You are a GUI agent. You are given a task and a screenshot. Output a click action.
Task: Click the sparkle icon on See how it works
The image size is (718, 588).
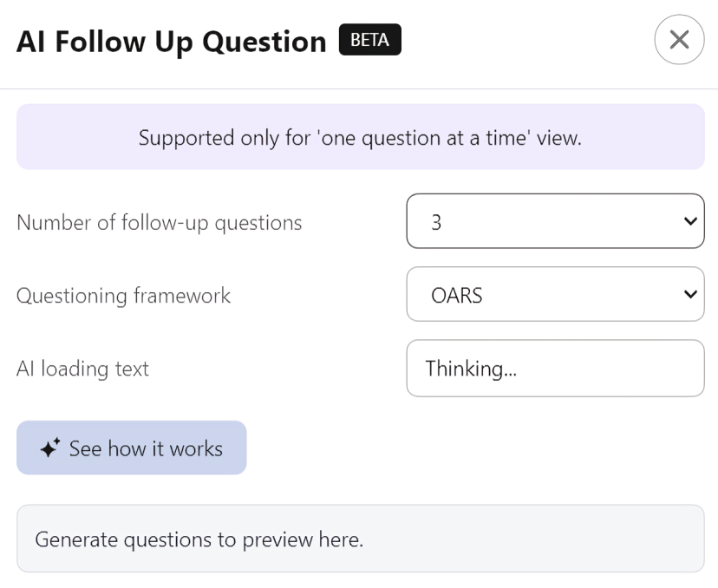[50, 448]
